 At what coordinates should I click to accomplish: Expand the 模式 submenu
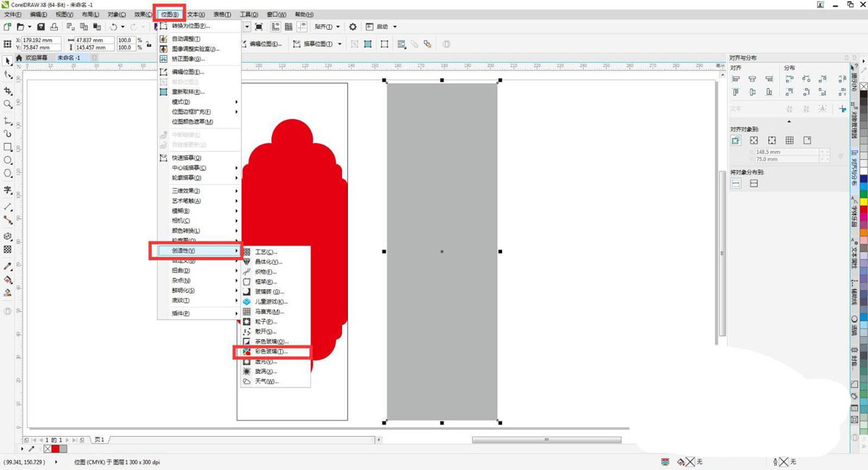(198, 102)
